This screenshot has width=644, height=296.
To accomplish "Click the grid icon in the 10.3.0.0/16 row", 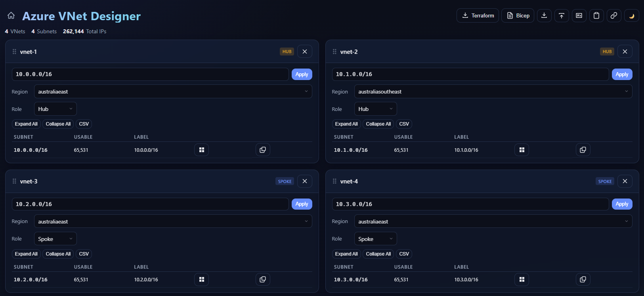I will [x=522, y=279].
